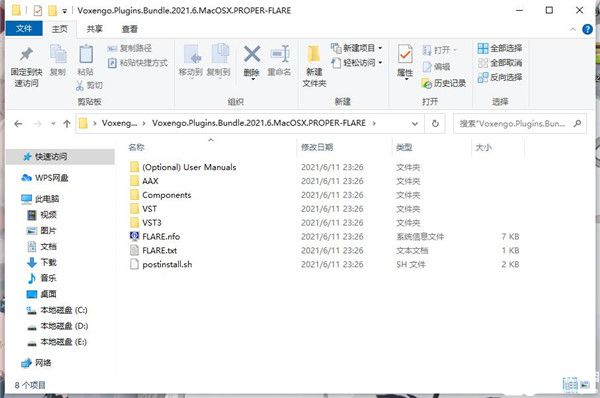Screen dimensions: 600x398
Task: Open New item (新建项目) dropdown
Action: (x=356, y=48)
